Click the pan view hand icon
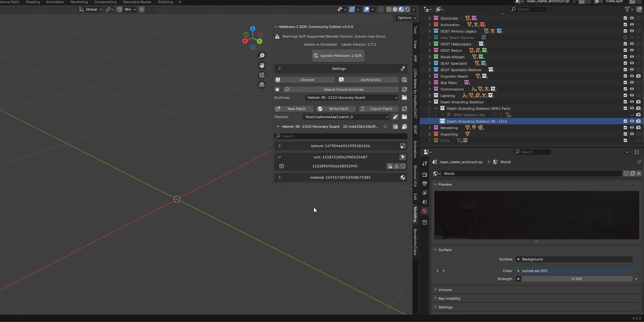Viewport: 644px width, 322px height. tap(262, 65)
